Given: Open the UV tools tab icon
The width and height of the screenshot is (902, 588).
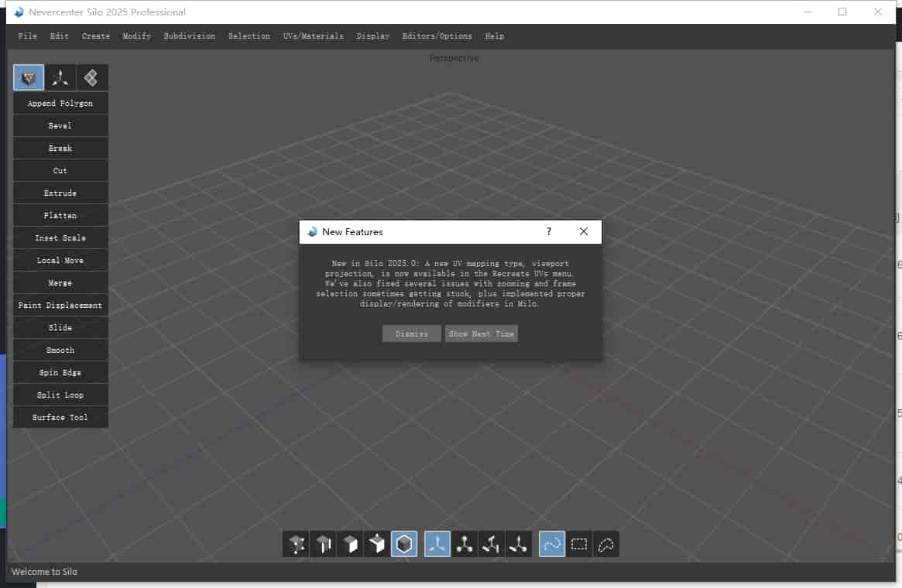Looking at the screenshot, I should (x=91, y=77).
